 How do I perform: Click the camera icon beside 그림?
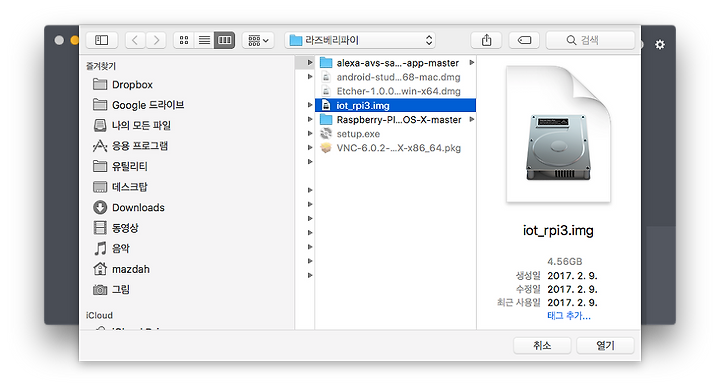[x=100, y=290]
